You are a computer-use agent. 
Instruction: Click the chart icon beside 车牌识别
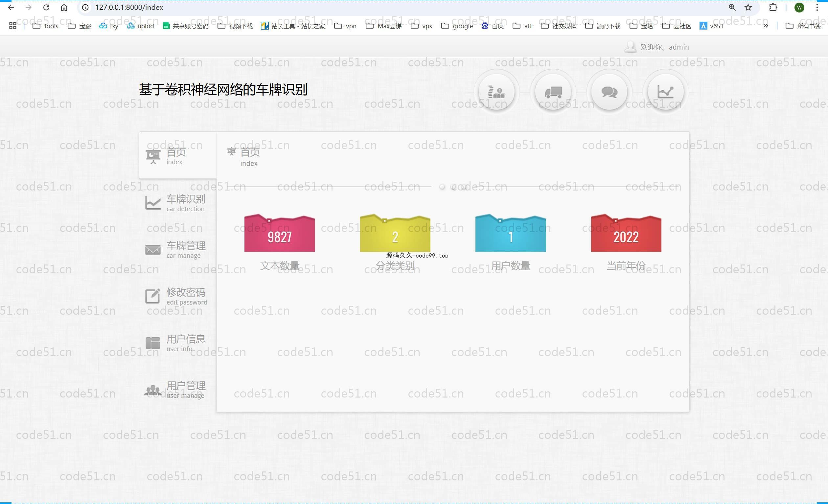pos(153,203)
